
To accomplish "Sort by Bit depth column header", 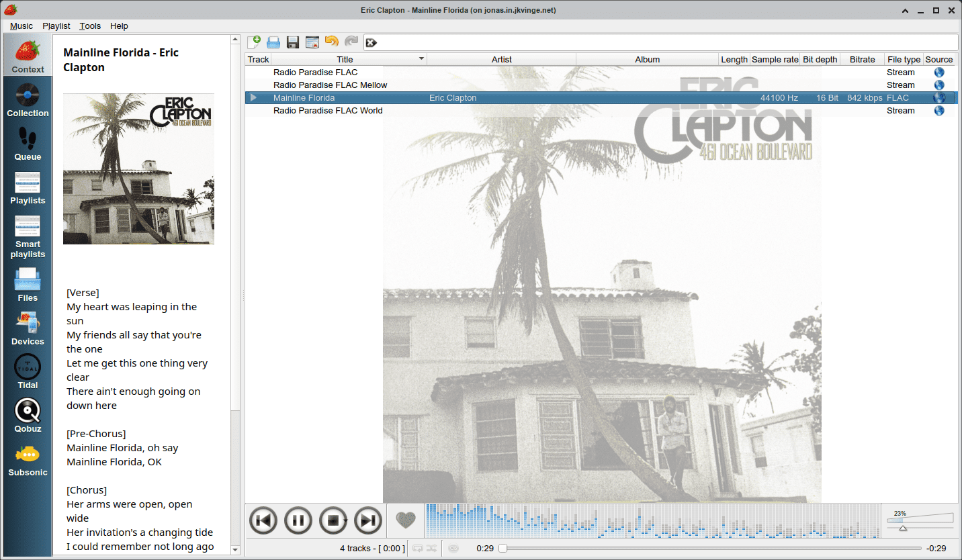I will 820,59.
